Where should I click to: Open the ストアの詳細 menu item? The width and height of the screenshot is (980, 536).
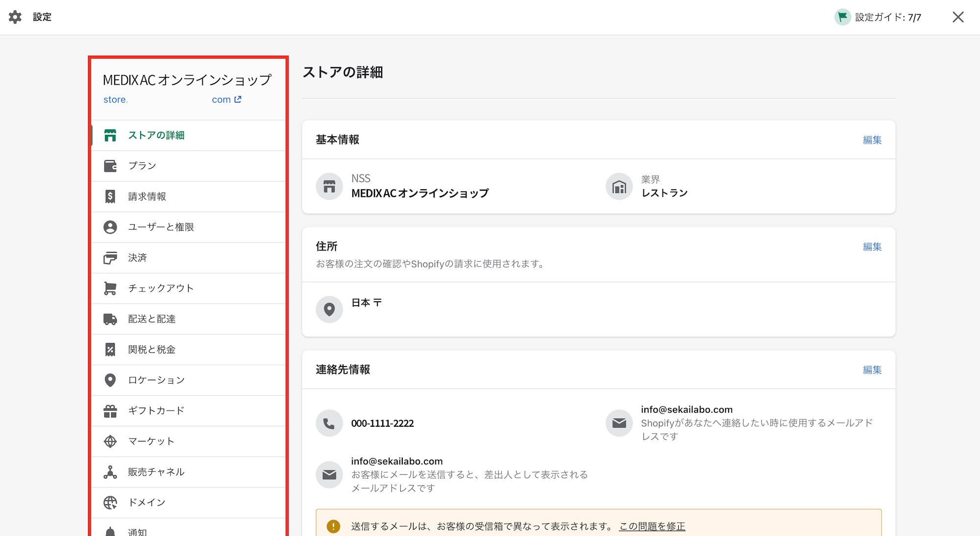189,135
